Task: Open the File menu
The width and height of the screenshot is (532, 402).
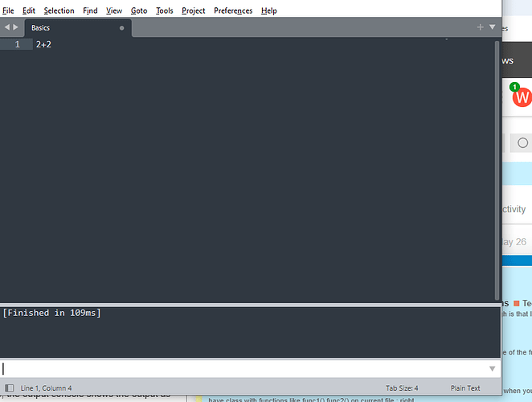Action: click(8, 11)
